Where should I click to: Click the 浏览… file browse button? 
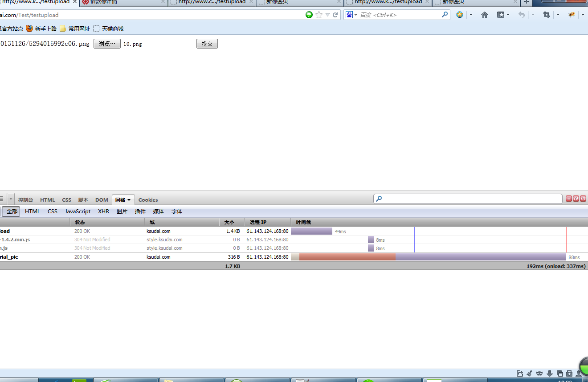(107, 44)
